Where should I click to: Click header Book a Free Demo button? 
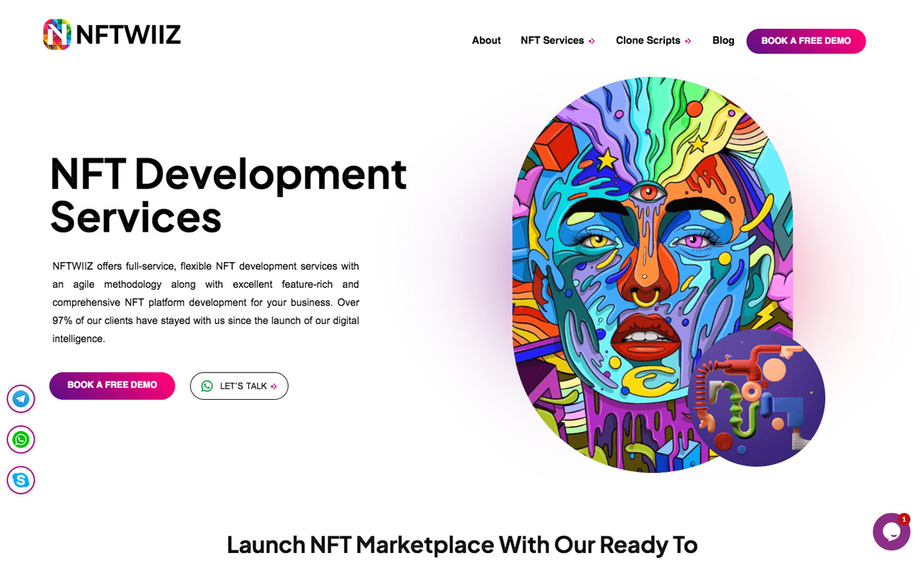coord(806,41)
